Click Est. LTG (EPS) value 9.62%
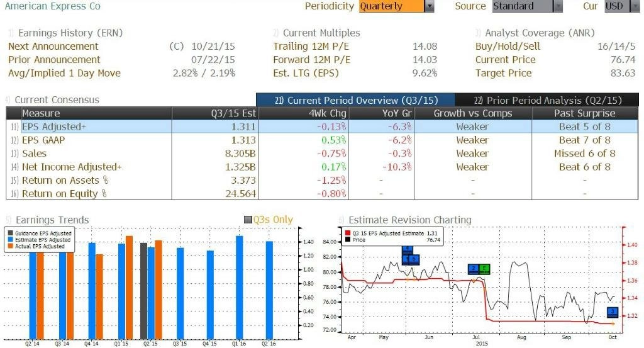This screenshot has width=644, height=348. click(x=425, y=73)
